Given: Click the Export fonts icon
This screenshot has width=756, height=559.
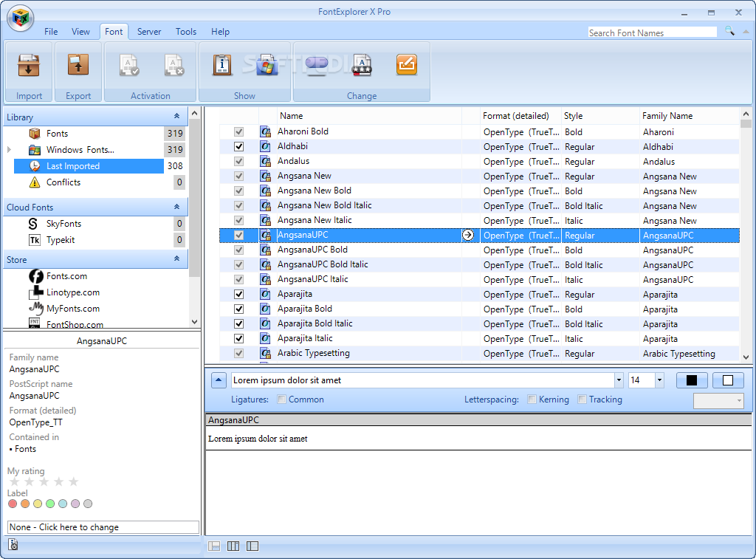Looking at the screenshot, I should point(78,66).
